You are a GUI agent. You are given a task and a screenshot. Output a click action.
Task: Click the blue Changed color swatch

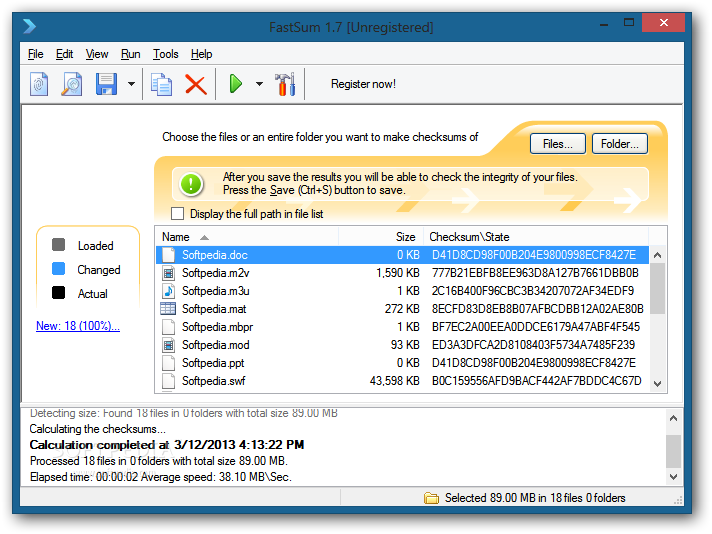coord(59,269)
